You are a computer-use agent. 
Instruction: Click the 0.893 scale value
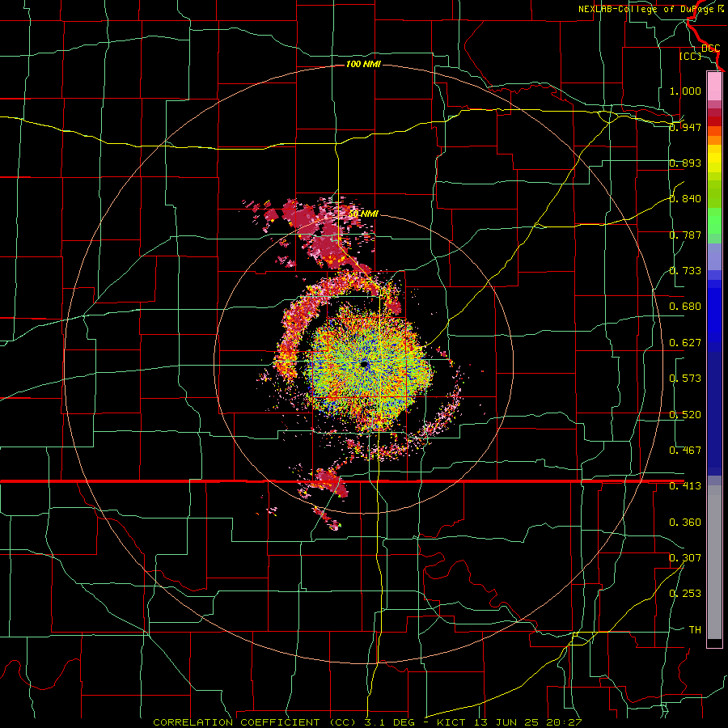click(x=685, y=163)
